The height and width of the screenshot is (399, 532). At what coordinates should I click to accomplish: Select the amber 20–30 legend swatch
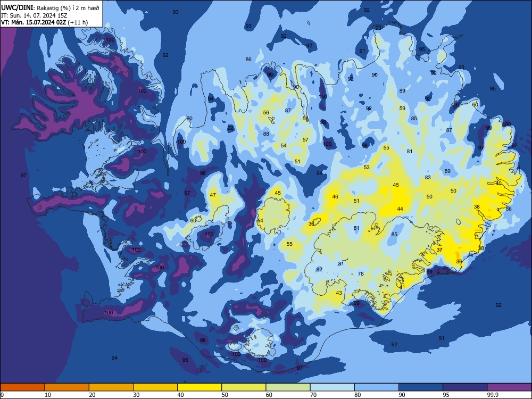(x=111, y=387)
